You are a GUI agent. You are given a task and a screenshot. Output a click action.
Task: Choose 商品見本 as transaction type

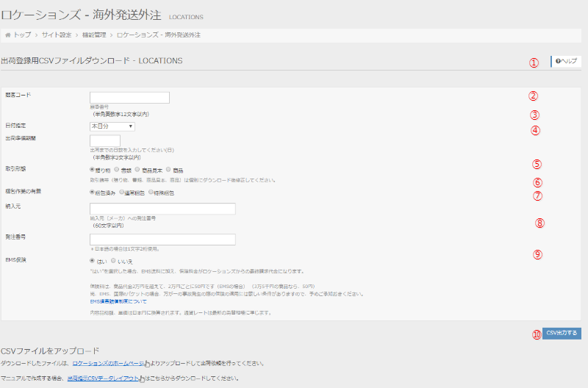click(137, 169)
